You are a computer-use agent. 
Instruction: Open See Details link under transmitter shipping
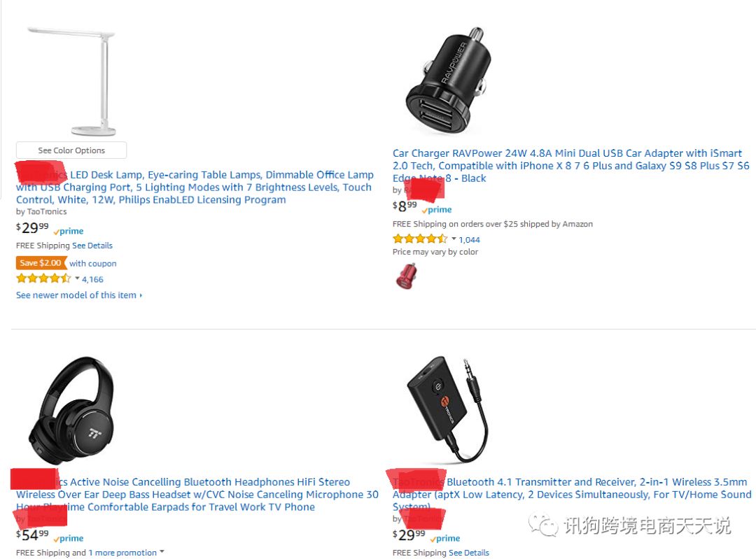(x=468, y=553)
